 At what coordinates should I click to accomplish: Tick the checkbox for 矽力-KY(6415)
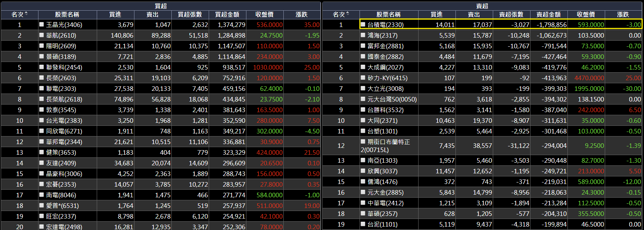pyautogui.click(x=363, y=78)
